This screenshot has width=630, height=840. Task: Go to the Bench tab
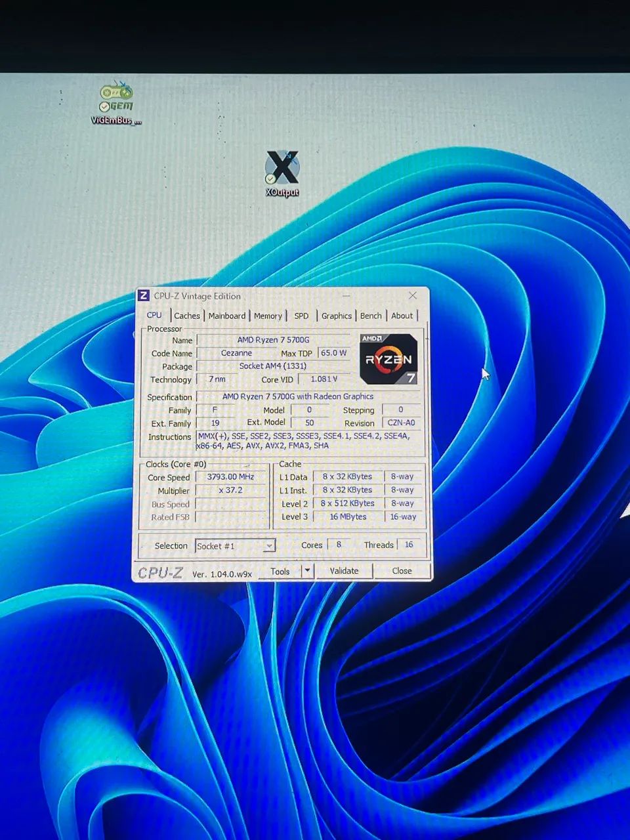point(371,316)
